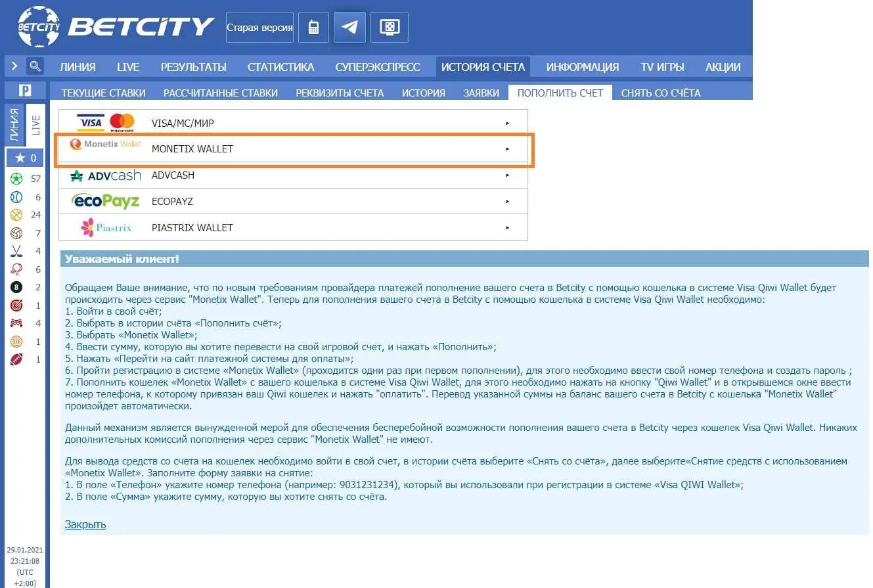Go to РАССЧИТАННЫЕ СТАВКИ tab
This screenshot has width=873, height=588.
(221, 93)
